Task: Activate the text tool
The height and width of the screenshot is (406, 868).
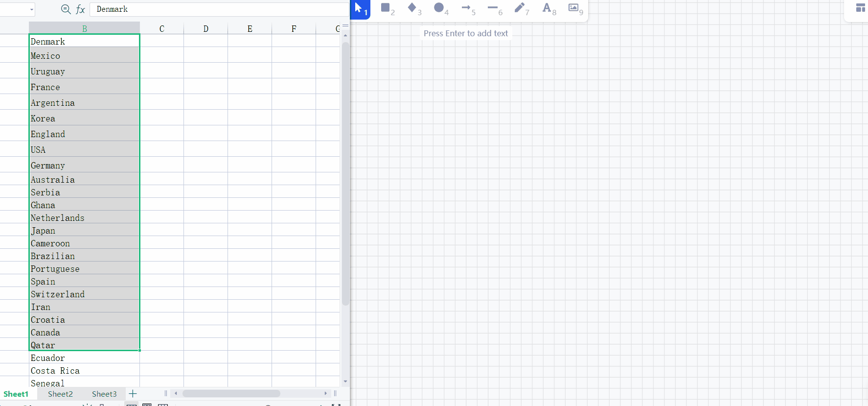Action: 547,8
